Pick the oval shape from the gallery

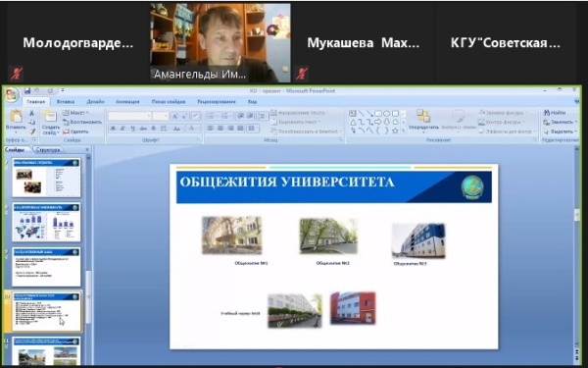[386, 113]
